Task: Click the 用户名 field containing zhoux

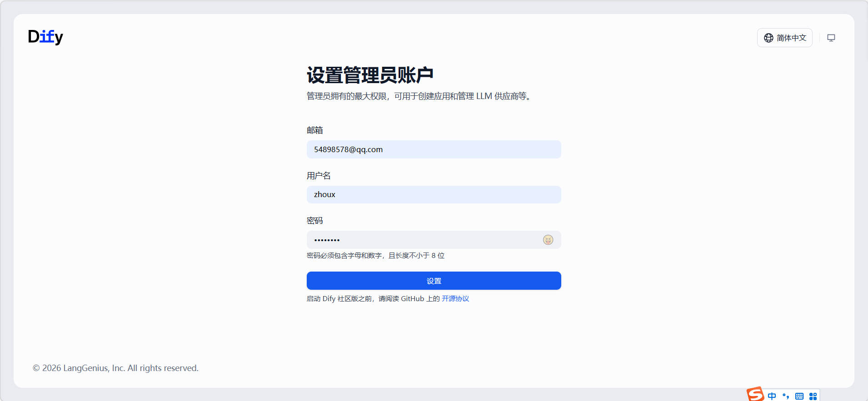Action: (x=434, y=194)
